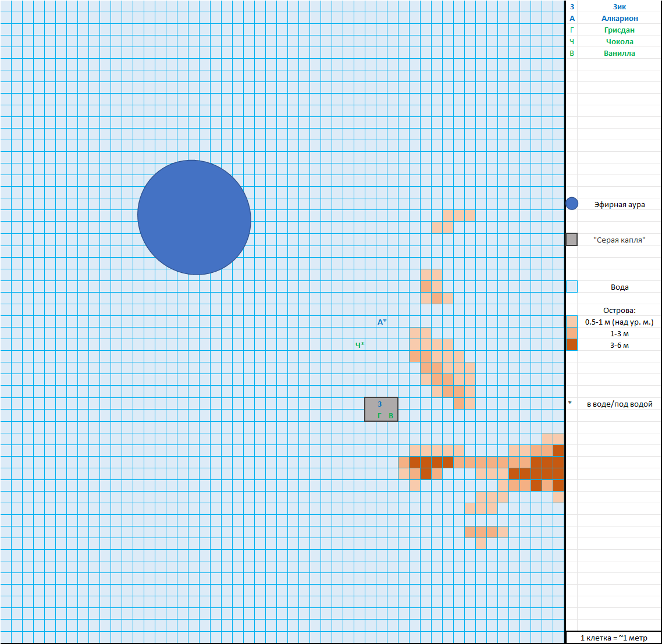Click the gray square legend icon
The width and height of the screenshot is (662, 644).
[x=572, y=240]
